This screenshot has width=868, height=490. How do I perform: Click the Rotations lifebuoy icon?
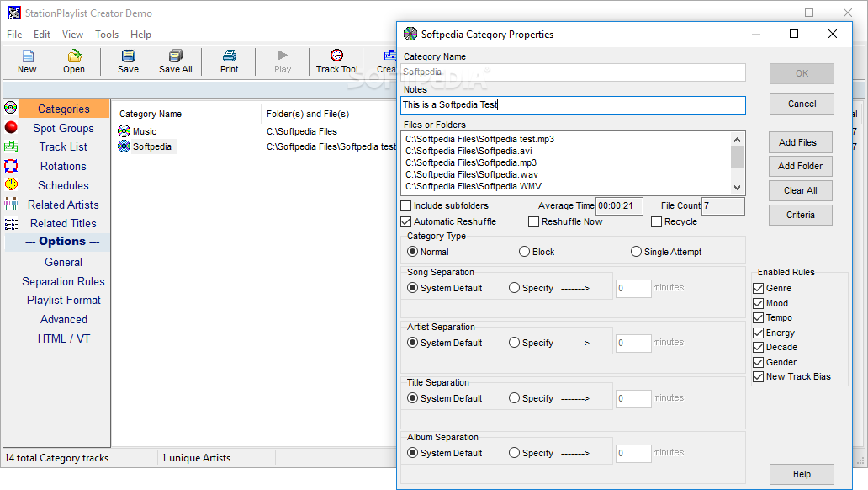tap(11, 166)
